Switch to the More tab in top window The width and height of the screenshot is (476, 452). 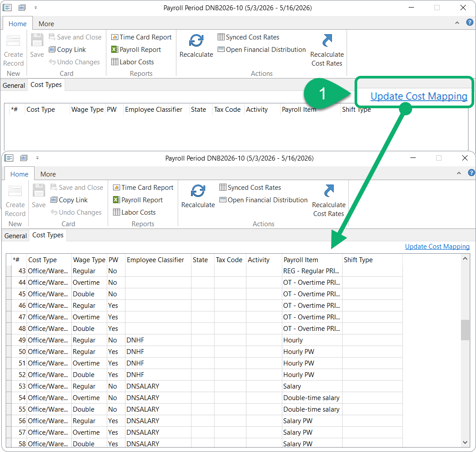[x=46, y=24]
